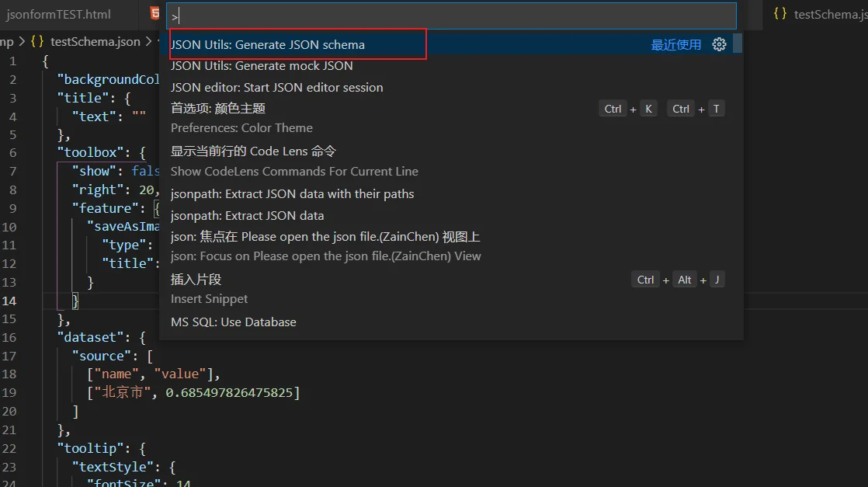Click line number 1 in the gutter
The width and height of the screenshot is (868, 487).
click(12, 61)
